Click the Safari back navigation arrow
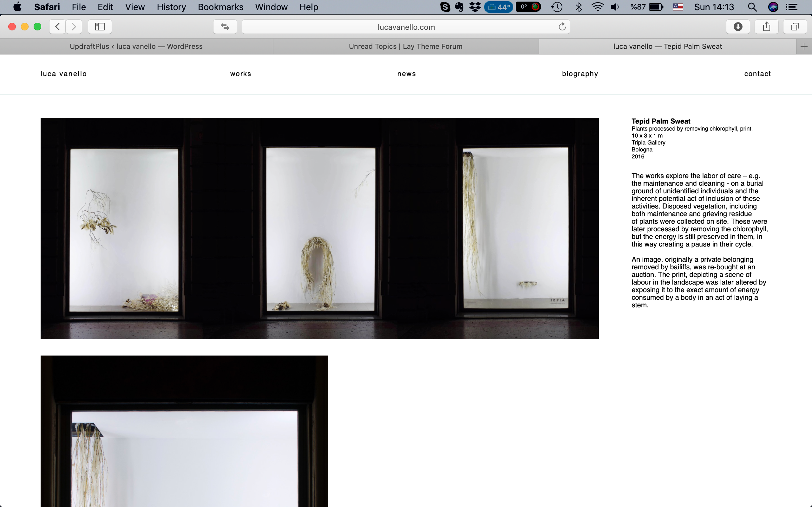 pos(57,27)
